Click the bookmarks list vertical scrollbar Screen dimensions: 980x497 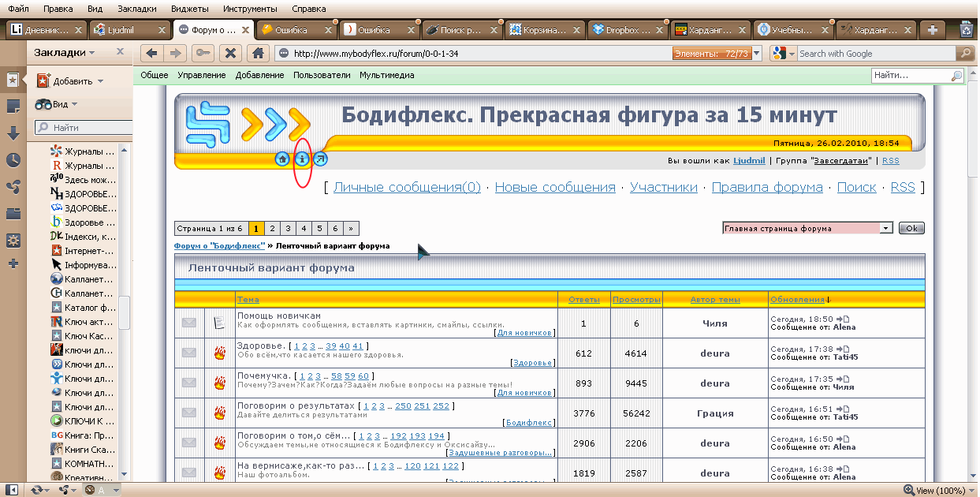click(124, 312)
